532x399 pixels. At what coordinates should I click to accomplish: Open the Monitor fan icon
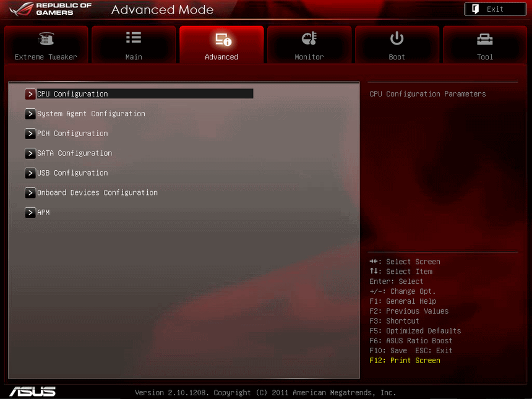309,37
